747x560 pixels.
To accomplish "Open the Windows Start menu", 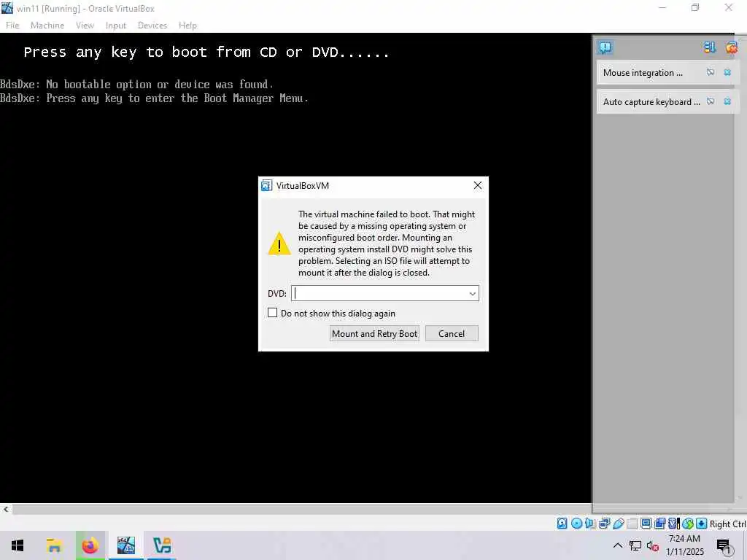I will tap(18, 545).
